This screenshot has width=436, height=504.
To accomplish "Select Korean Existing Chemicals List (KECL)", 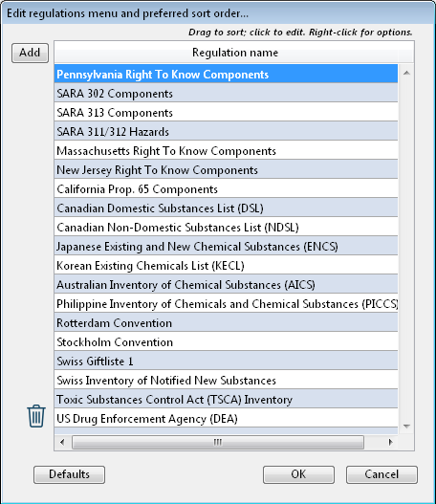I will coord(226,266).
